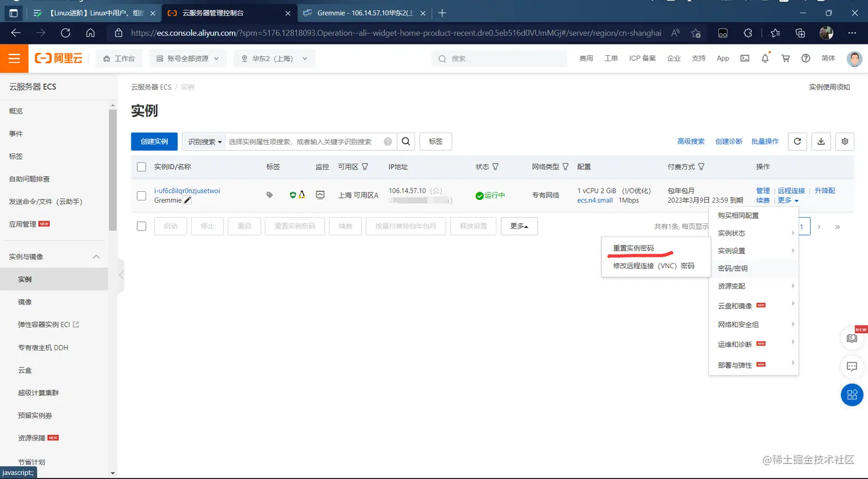Open the billing method column filter
Image resolution: width=868 pixels, height=479 pixels.
pos(701,167)
